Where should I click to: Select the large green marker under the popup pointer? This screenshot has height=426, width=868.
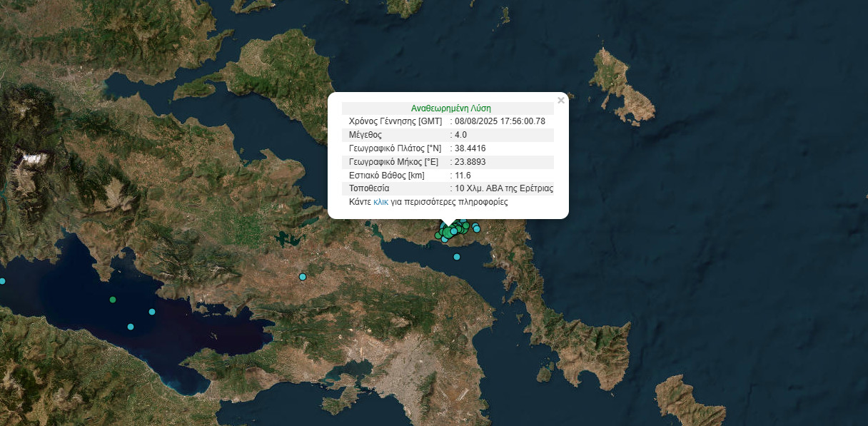coord(448,231)
